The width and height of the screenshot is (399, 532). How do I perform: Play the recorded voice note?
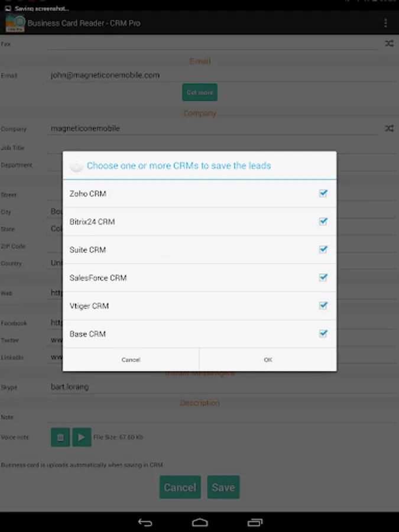coord(82,437)
